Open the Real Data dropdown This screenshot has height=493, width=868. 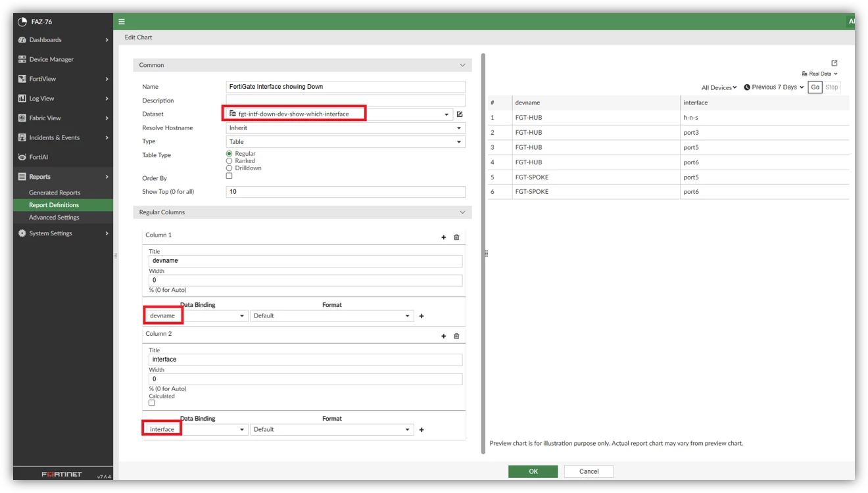[820, 74]
